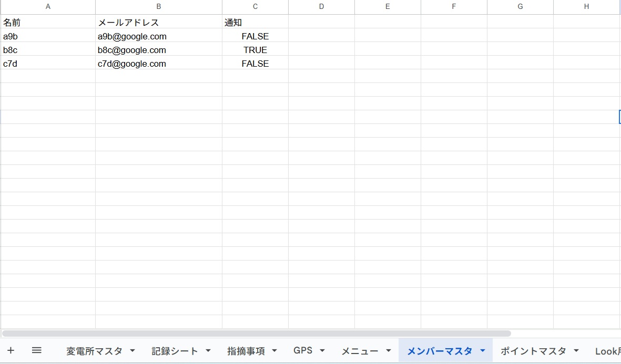Select the ポイントマスタ sheet tab
Screen dimensions: 621x364
click(533, 351)
